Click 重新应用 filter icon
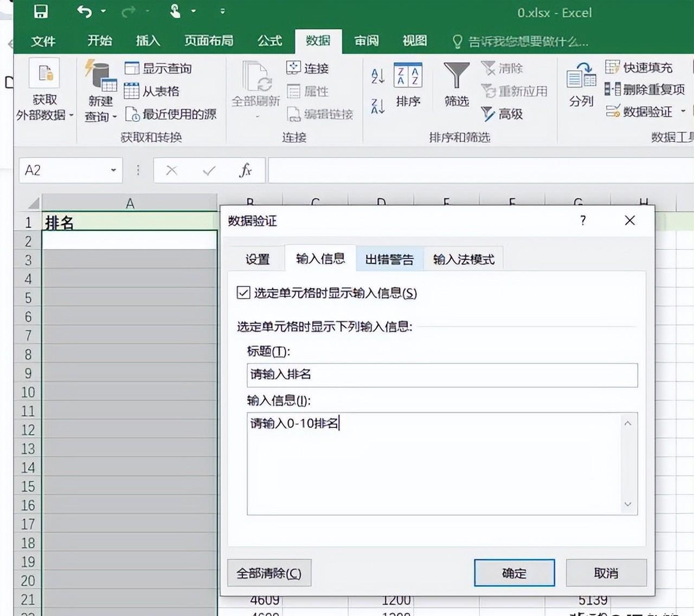This screenshot has width=694, height=616. click(x=488, y=91)
